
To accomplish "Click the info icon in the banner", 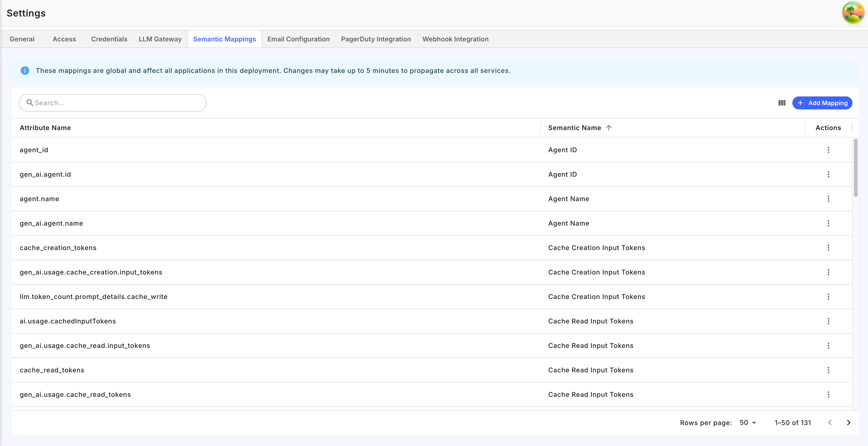I will tap(25, 71).
